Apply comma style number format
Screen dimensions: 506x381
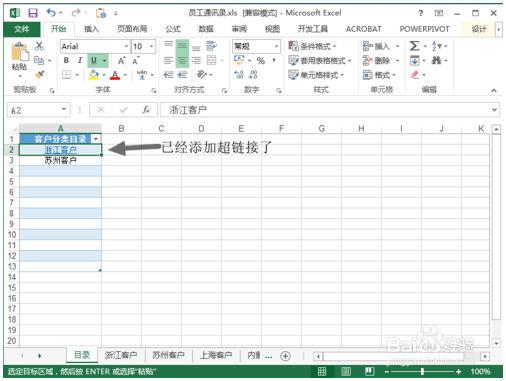[274, 60]
